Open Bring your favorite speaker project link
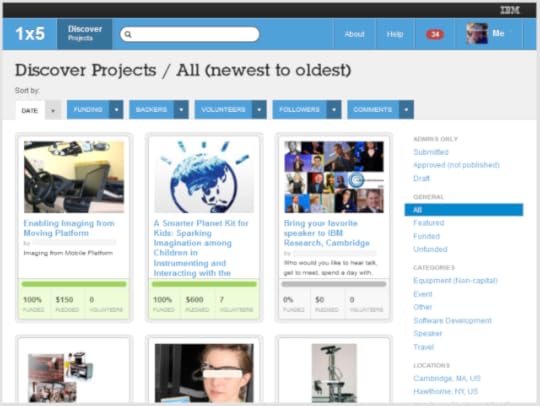Screen dimensions: 540x406 click(x=326, y=233)
